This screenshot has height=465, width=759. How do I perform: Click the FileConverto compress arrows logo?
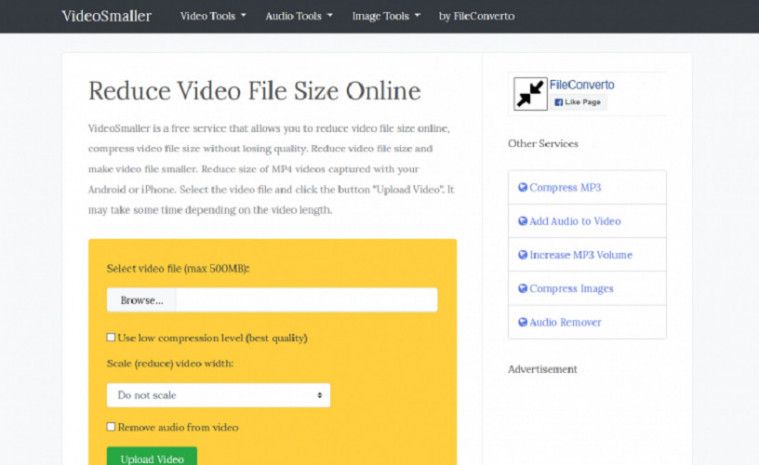[530, 94]
